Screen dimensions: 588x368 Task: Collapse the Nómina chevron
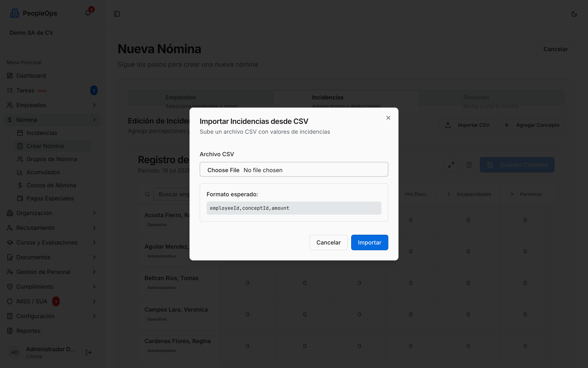pos(94,120)
